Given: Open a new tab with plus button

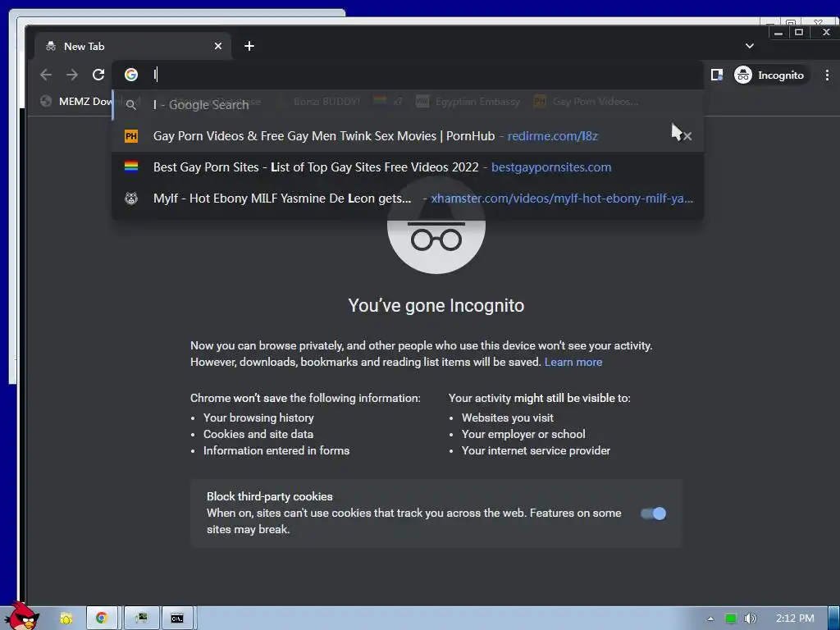Looking at the screenshot, I should (x=249, y=46).
